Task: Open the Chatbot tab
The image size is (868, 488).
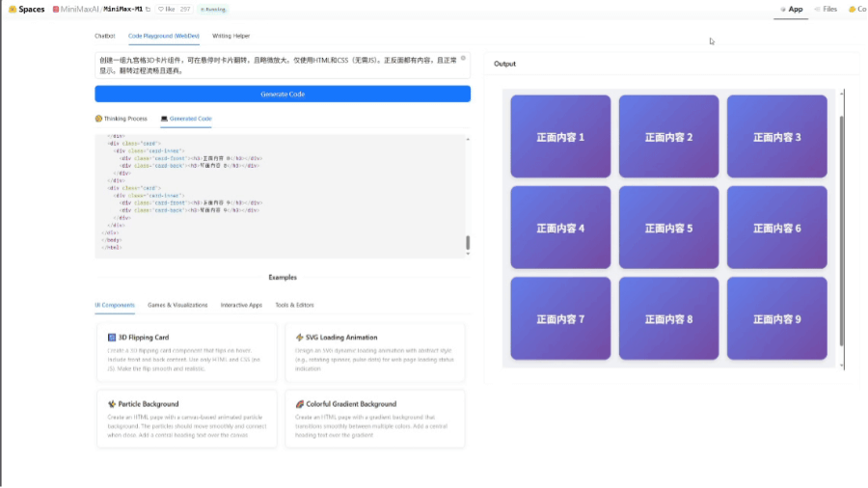Action: (x=104, y=36)
